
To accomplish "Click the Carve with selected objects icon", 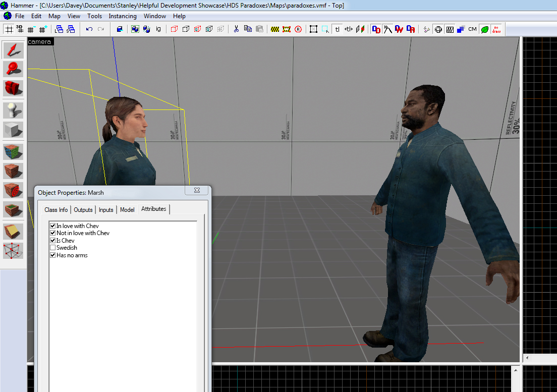I will point(120,29).
